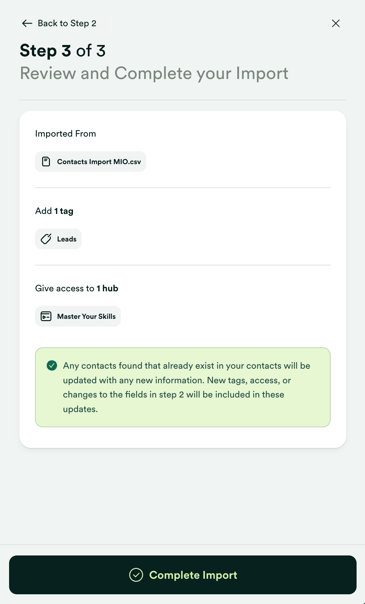Image resolution: width=365 pixels, height=604 pixels.
Task: Click the back arrow icon
Action: click(27, 23)
